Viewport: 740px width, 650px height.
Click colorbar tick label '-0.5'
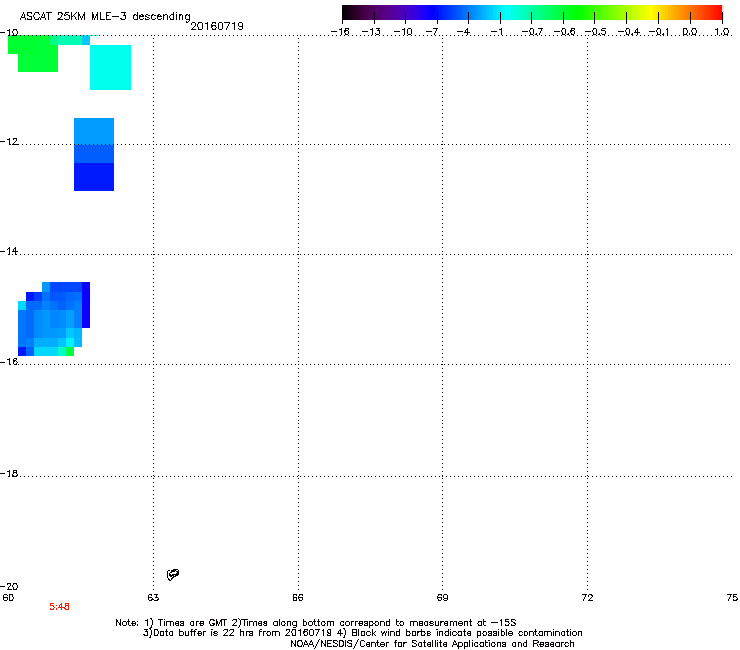596,32
